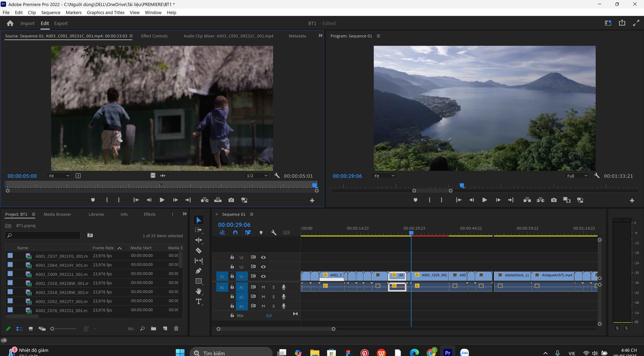Screen dimensions: 644x356
Task: Click the Project panel search field
Action: point(42,235)
